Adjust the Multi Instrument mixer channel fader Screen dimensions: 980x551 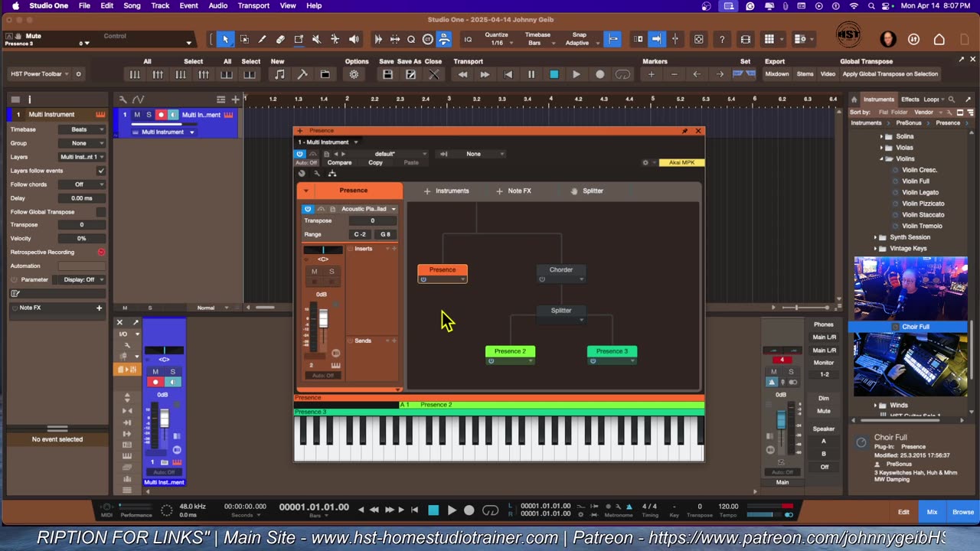(x=164, y=418)
